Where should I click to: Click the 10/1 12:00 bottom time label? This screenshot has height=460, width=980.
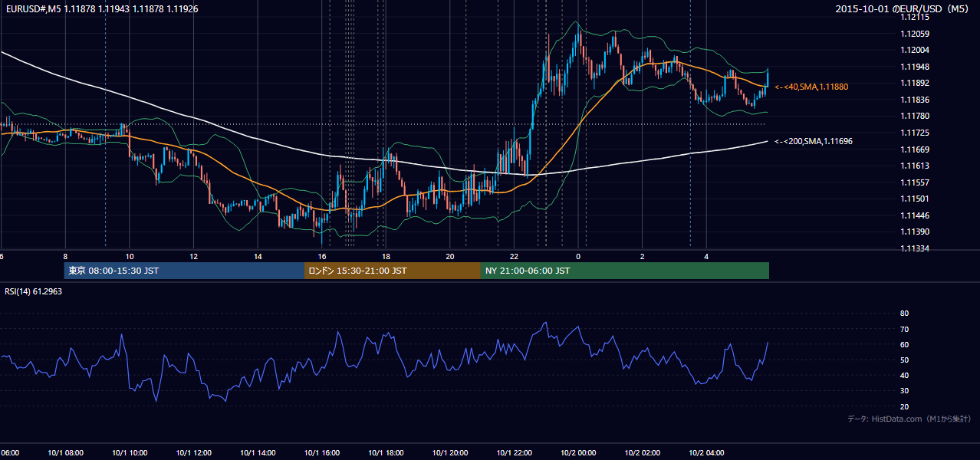coord(194,453)
